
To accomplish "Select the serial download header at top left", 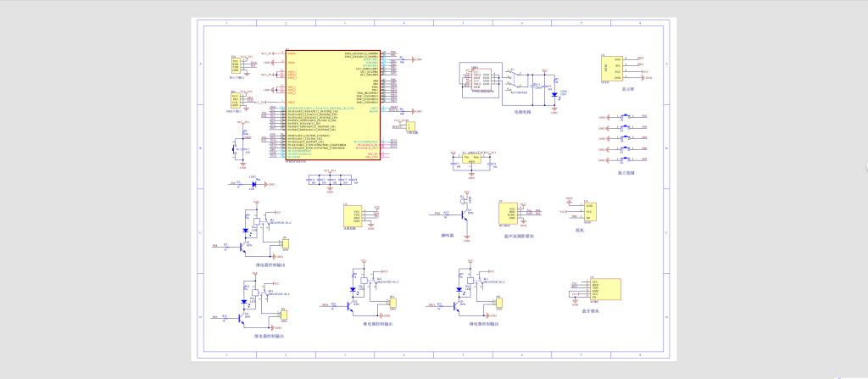I will pos(235,64).
